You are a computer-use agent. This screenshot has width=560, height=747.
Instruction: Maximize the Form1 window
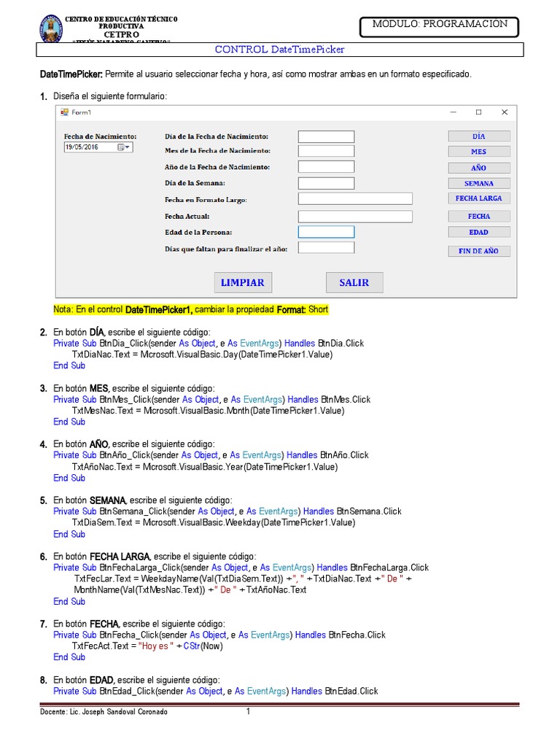[478, 112]
